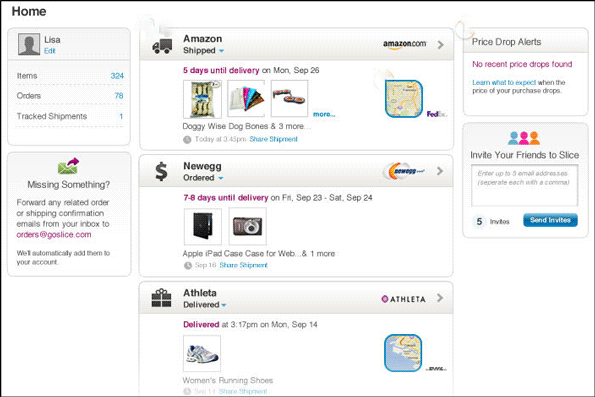595x397 pixels.
Task: Click the Lisa profile avatar picture
Action: coord(29,44)
